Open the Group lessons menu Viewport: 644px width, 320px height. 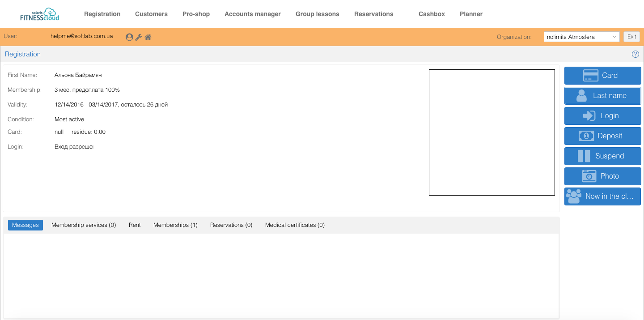click(318, 14)
